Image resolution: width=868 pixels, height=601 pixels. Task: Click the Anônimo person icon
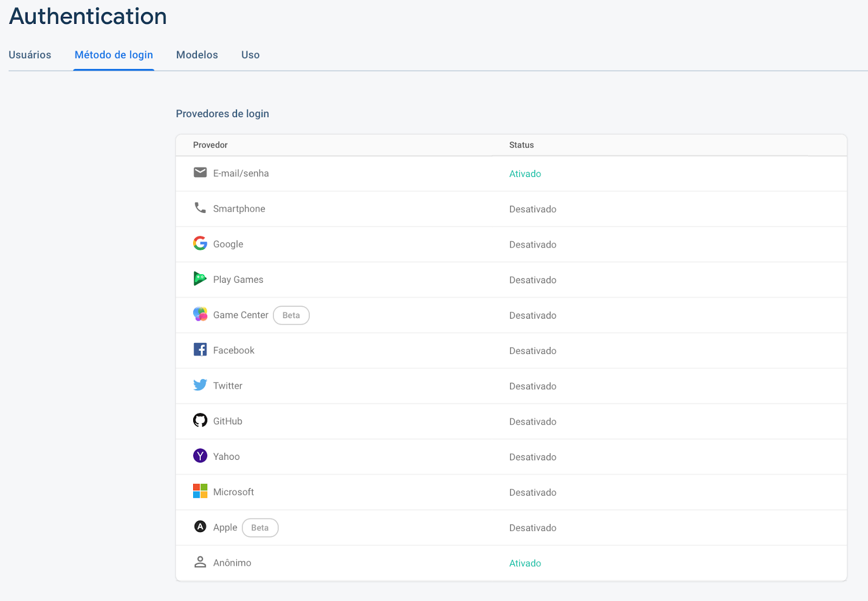click(200, 562)
